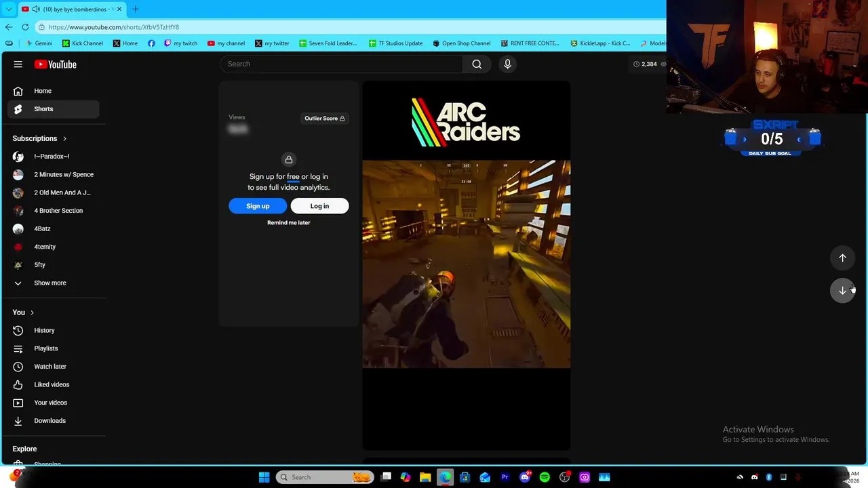Viewport: 868px width, 488px height.
Task: Open a new browser tab
Action: point(135,9)
